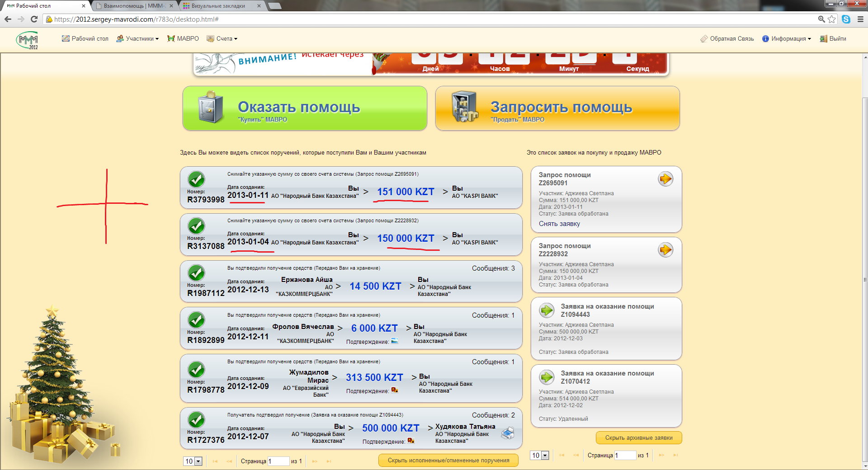This screenshot has height=470, width=868.
Task: Click next page arrow under orders list
Action: tap(315, 461)
